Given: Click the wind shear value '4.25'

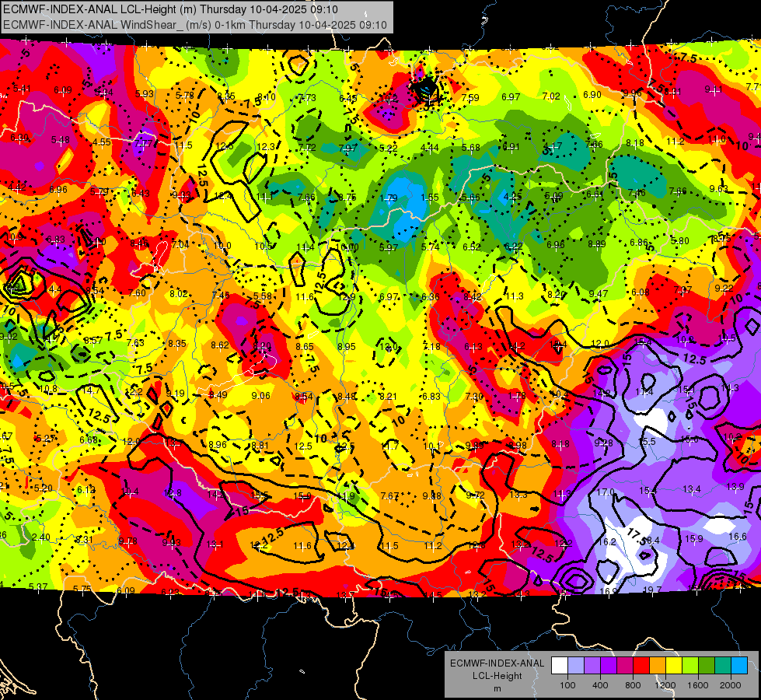Looking at the screenshot, I should 513,197.
